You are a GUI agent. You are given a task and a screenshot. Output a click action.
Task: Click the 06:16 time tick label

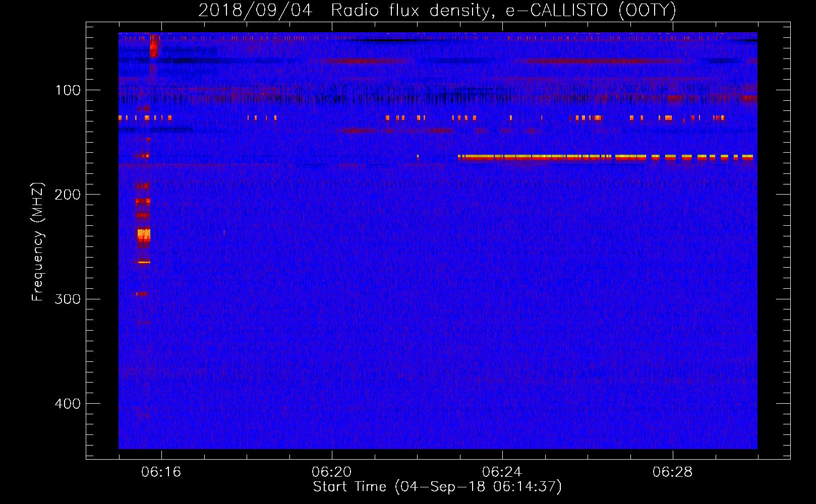click(161, 472)
